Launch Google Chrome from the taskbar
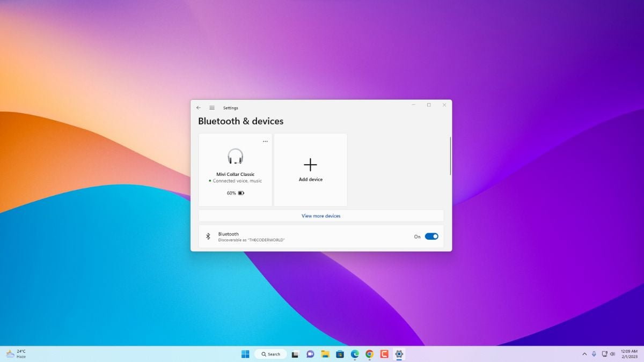The height and width of the screenshot is (362, 644). pyautogui.click(x=369, y=354)
